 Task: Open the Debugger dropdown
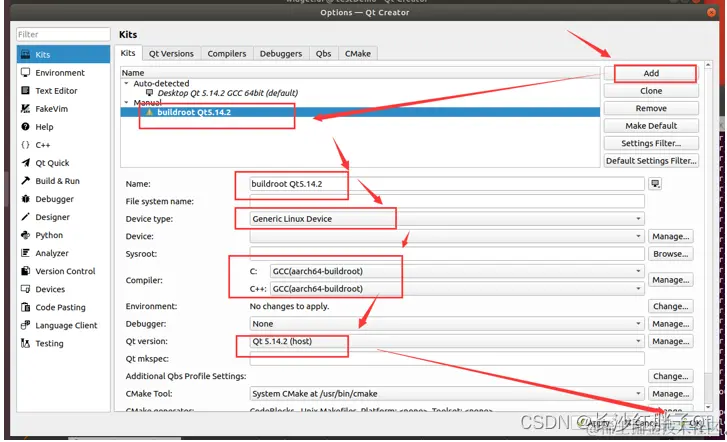click(447, 324)
